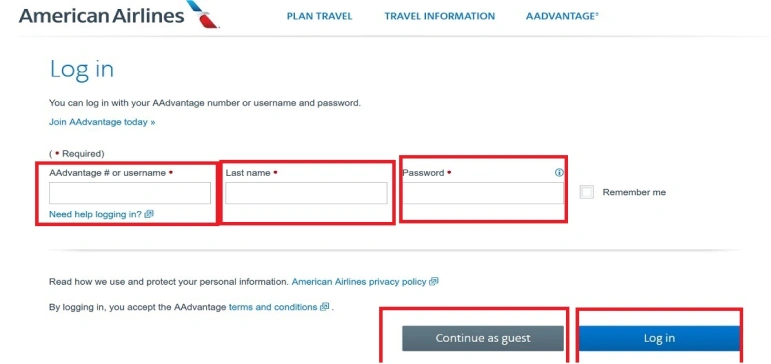
Task: Click Continue as guest button
Action: pyautogui.click(x=483, y=338)
